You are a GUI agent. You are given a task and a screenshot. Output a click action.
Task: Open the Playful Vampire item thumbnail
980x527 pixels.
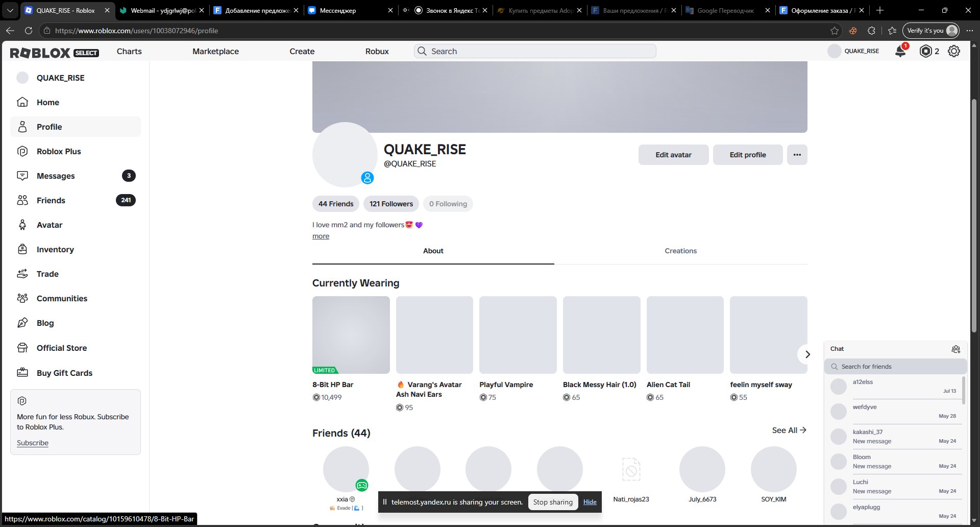[x=518, y=335]
